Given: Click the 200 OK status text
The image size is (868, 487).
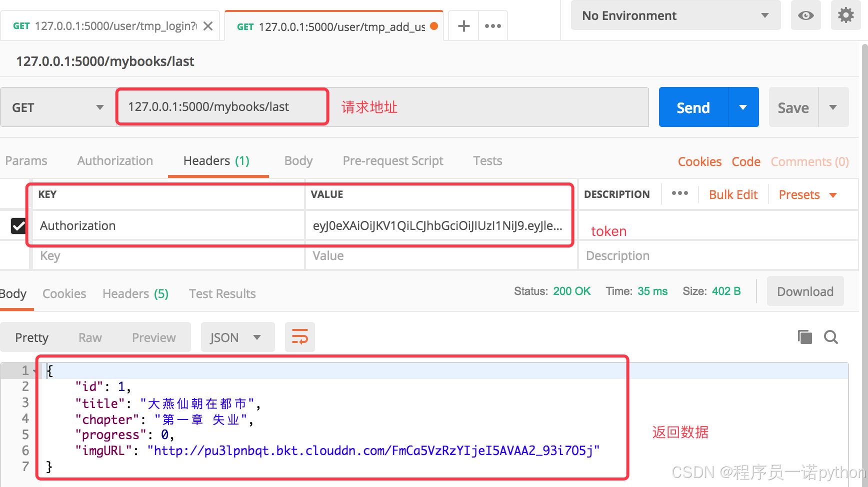Looking at the screenshot, I should point(571,291).
